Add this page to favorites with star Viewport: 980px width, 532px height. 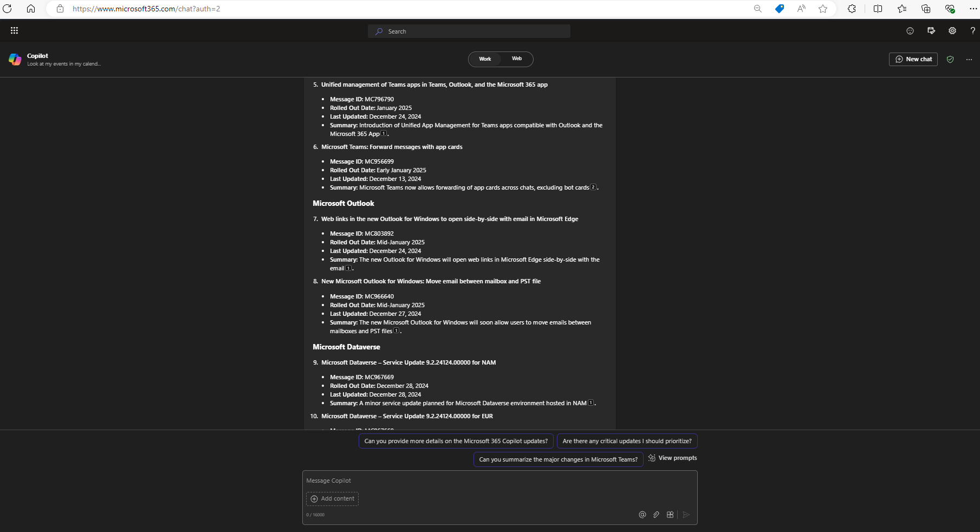pyautogui.click(x=823, y=9)
